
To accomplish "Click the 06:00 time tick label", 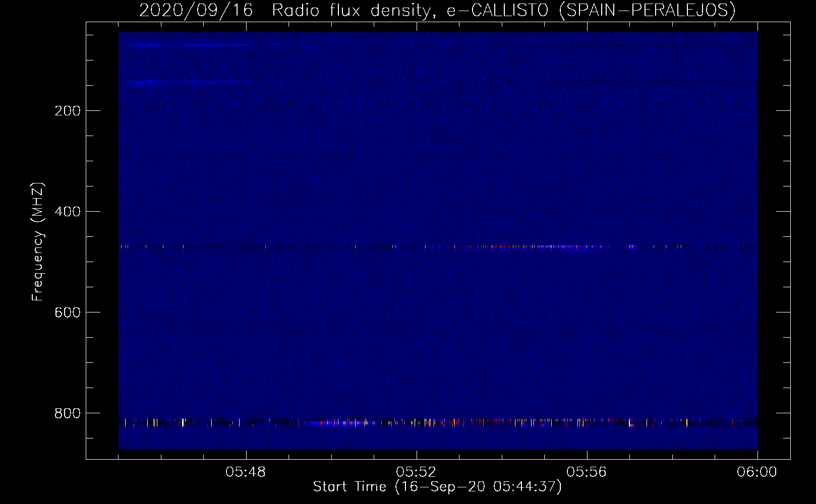I will click(x=757, y=472).
